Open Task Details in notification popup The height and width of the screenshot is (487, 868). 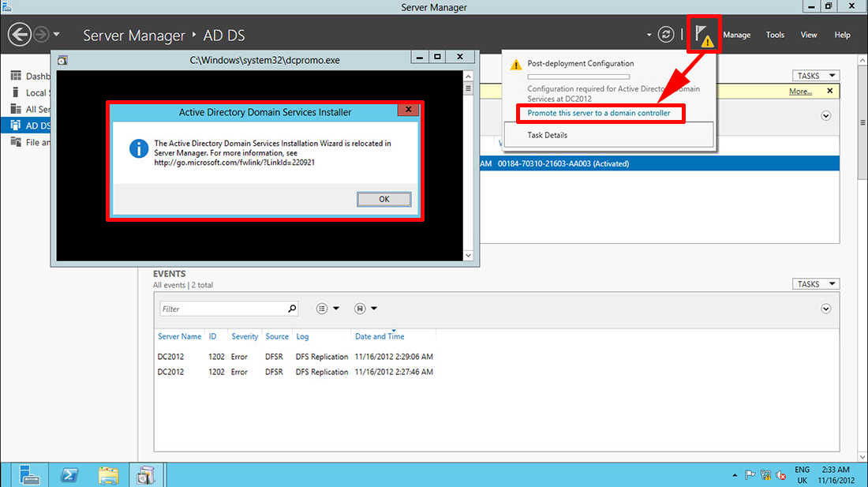[547, 135]
